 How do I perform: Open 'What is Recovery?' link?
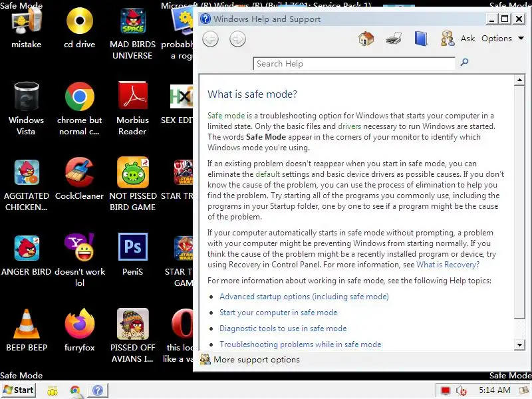(448, 265)
